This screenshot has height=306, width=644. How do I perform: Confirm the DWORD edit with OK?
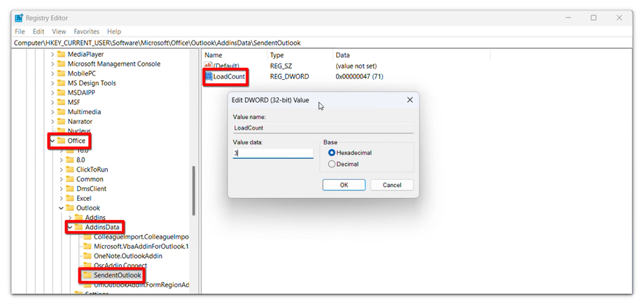344,185
